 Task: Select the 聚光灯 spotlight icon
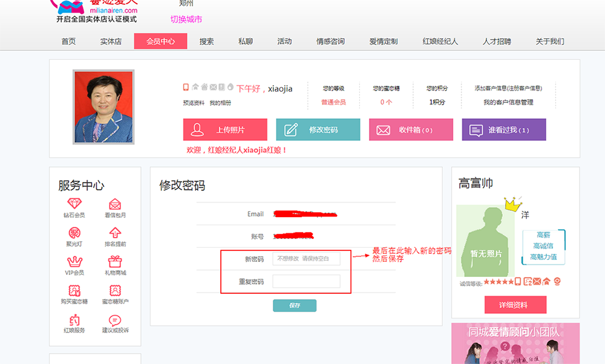[x=74, y=233]
